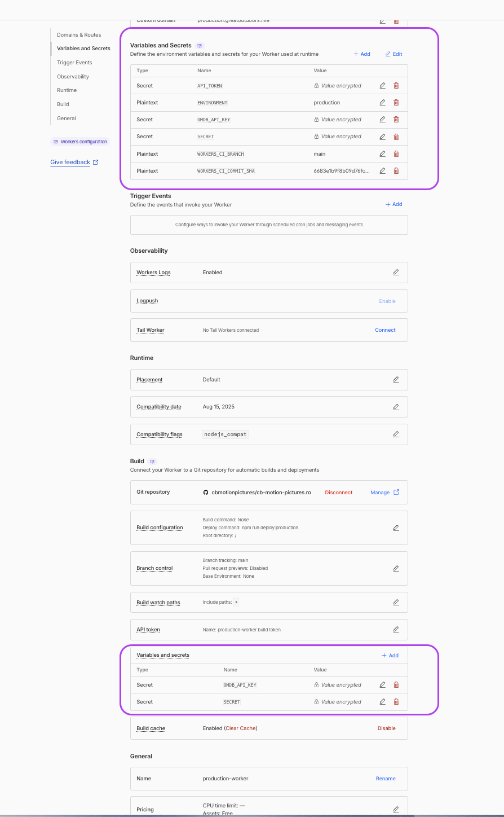
Task: Edit the Compatibility date pencil icon
Action: click(x=396, y=407)
